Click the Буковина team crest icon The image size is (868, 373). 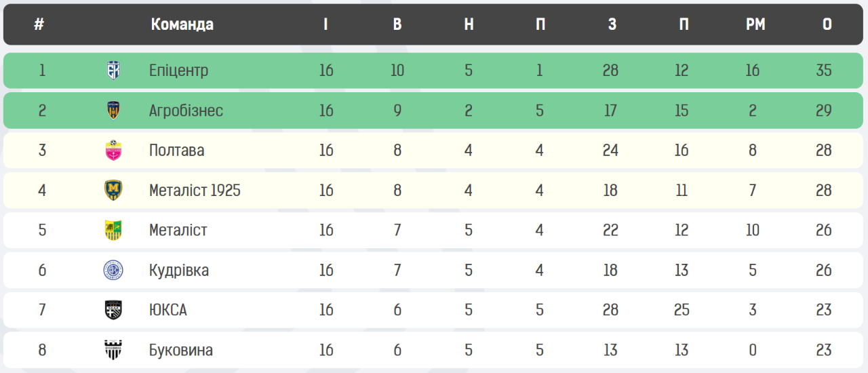pyautogui.click(x=113, y=351)
